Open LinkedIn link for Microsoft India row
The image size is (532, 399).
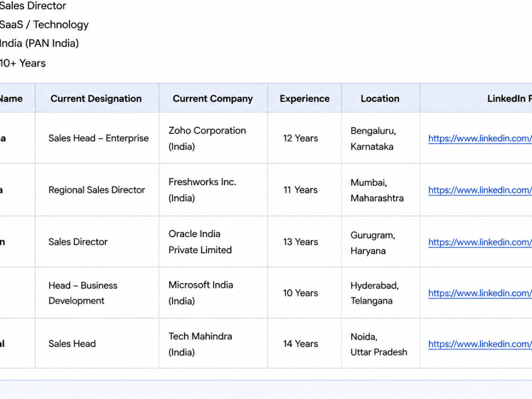(x=480, y=293)
